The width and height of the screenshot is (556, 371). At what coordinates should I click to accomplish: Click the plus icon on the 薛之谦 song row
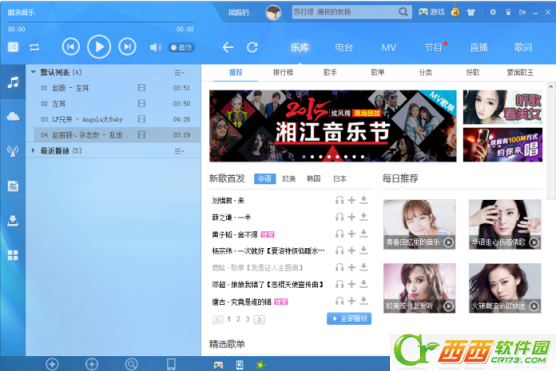coord(351,217)
